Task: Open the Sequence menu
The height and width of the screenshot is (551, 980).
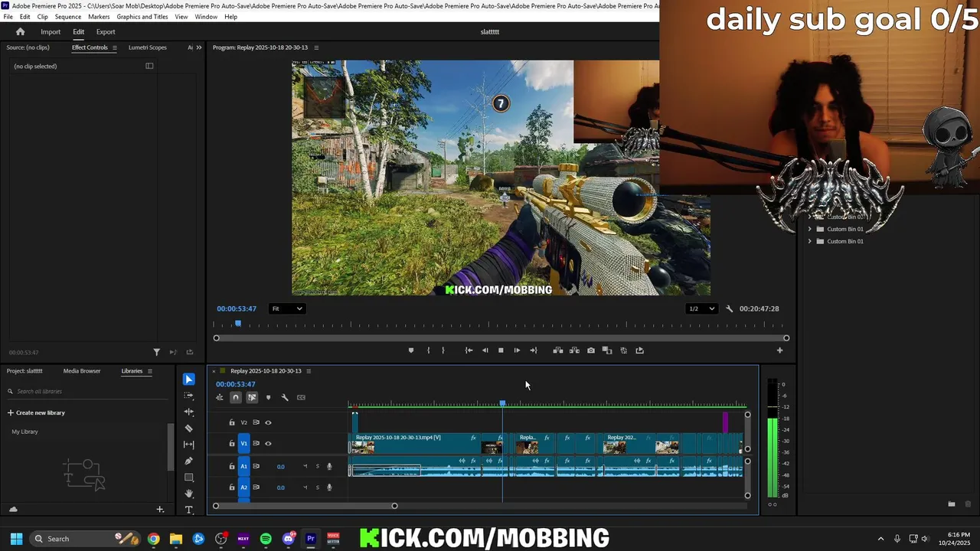Action: (x=68, y=17)
